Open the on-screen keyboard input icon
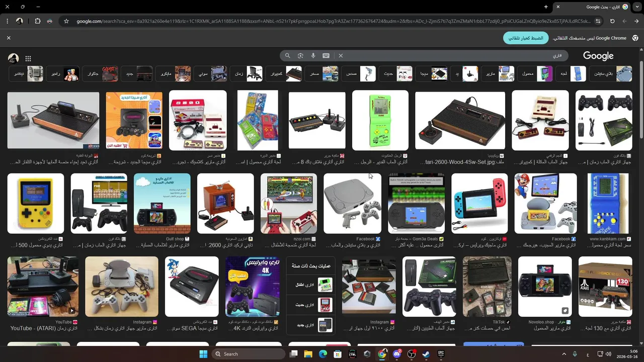The height and width of the screenshot is (362, 644). coord(326,56)
